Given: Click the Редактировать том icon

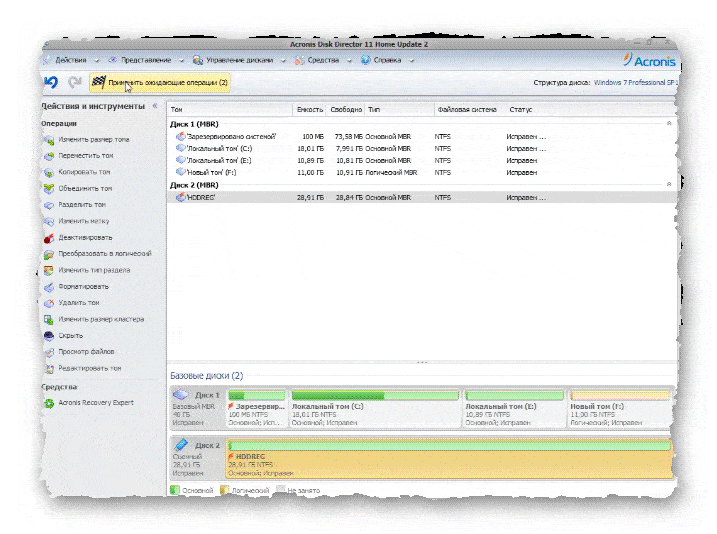Looking at the screenshot, I should (x=49, y=368).
